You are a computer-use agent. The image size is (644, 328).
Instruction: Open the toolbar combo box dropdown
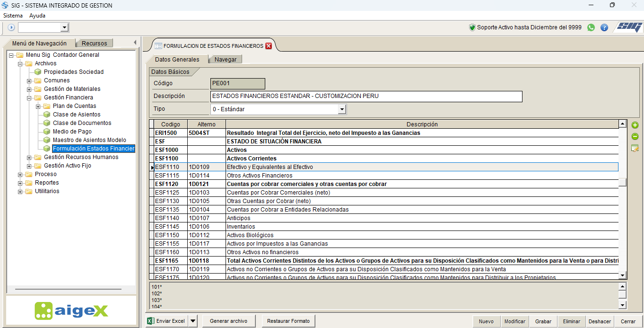[65, 27]
